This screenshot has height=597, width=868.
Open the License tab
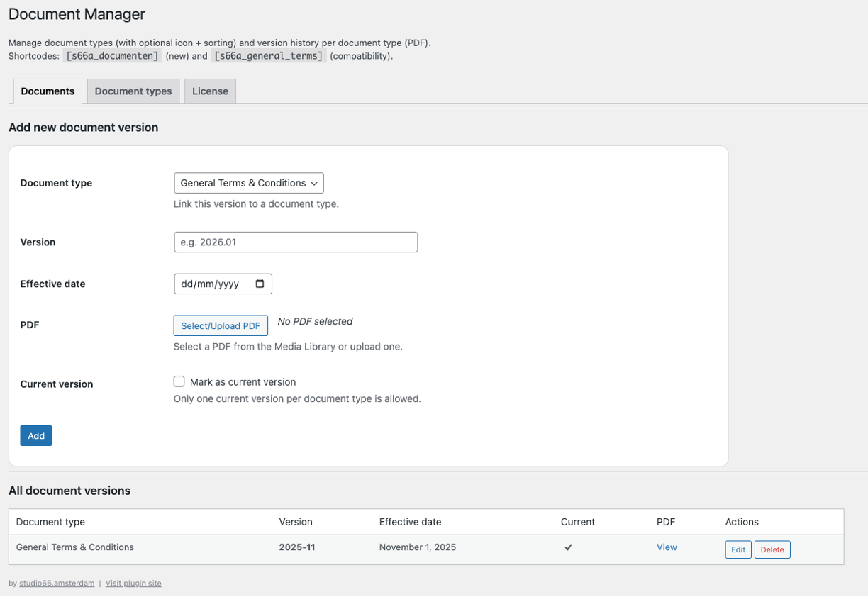coord(210,91)
